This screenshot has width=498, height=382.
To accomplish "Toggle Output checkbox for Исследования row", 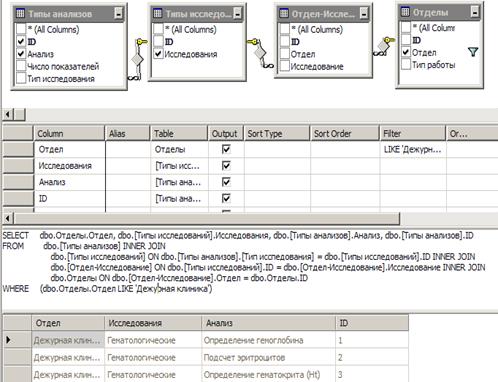I will pos(226,166).
